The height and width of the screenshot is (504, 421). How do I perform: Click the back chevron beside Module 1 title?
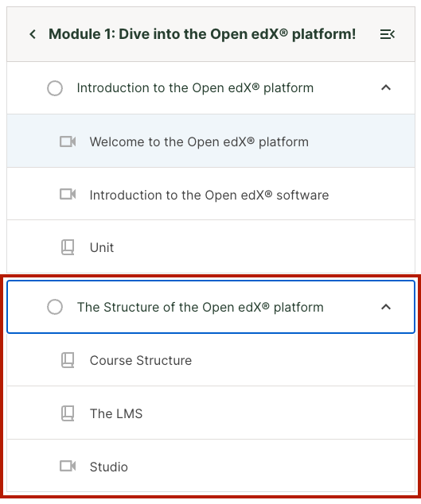[x=33, y=34]
